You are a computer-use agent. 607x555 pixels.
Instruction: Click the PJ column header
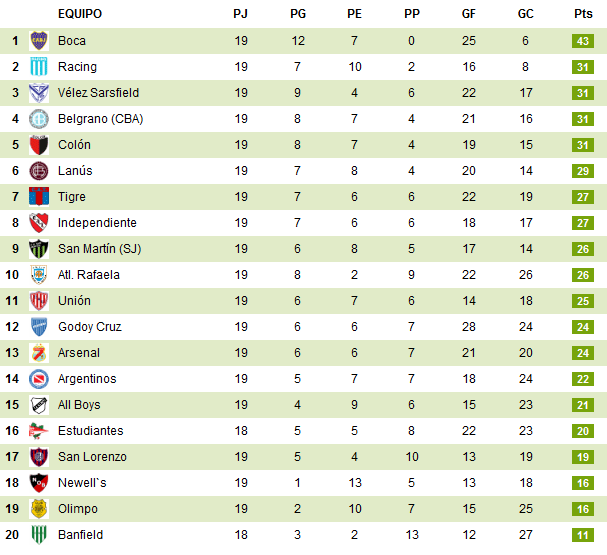(x=241, y=14)
